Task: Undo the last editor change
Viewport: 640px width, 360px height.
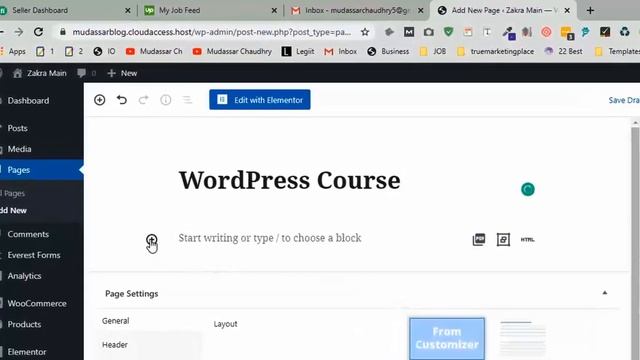Action: pyautogui.click(x=122, y=100)
